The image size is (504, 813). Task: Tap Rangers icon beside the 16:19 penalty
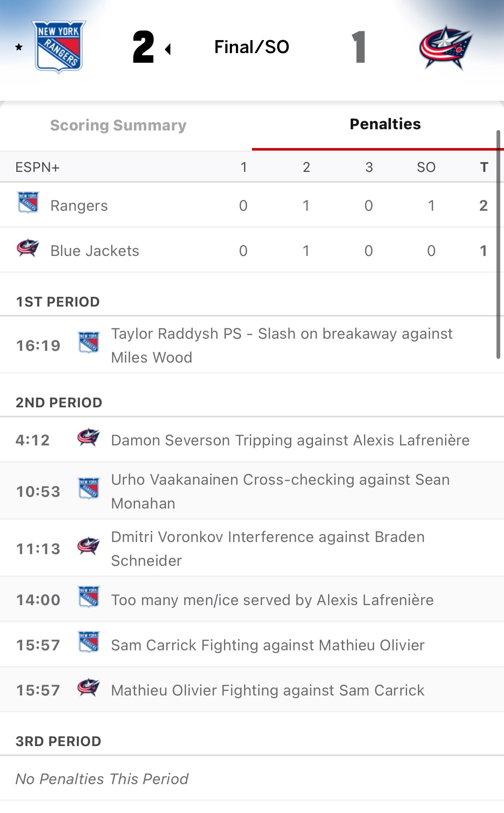tap(89, 343)
